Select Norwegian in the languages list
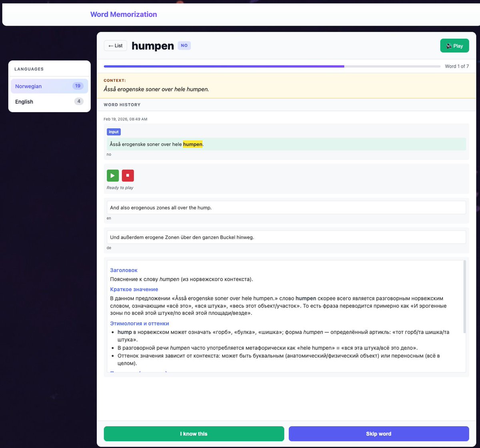 tap(49, 86)
